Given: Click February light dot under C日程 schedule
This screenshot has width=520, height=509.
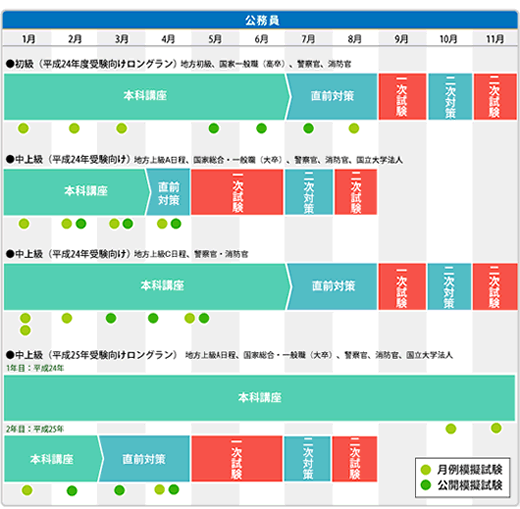Looking at the screenshot, I should tap(67, 318).
